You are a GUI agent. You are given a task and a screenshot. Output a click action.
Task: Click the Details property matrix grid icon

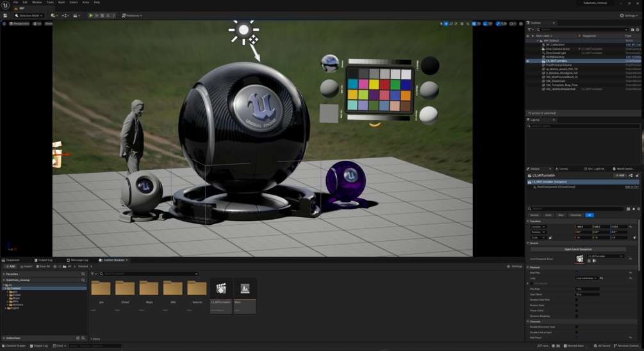629,209
